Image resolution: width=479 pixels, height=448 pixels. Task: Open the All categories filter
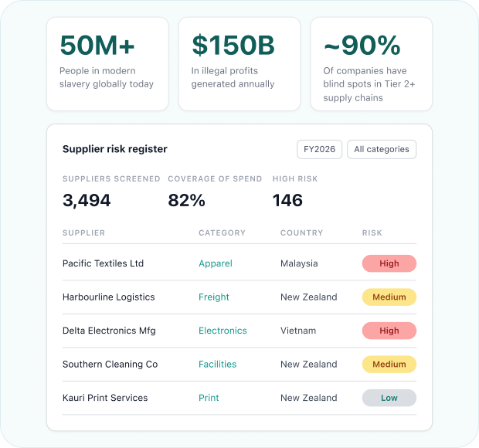pyautogui.click(x=382, y=149)
